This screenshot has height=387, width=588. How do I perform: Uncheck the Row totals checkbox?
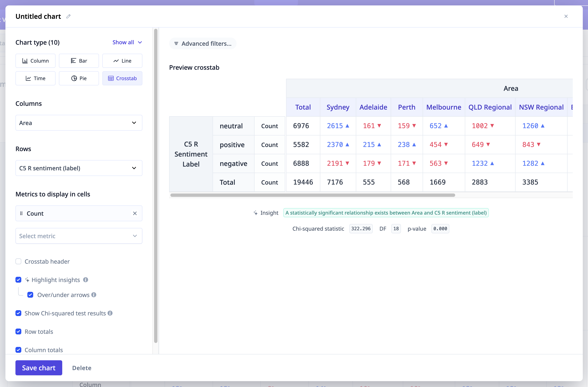click(x=18, y=332)
